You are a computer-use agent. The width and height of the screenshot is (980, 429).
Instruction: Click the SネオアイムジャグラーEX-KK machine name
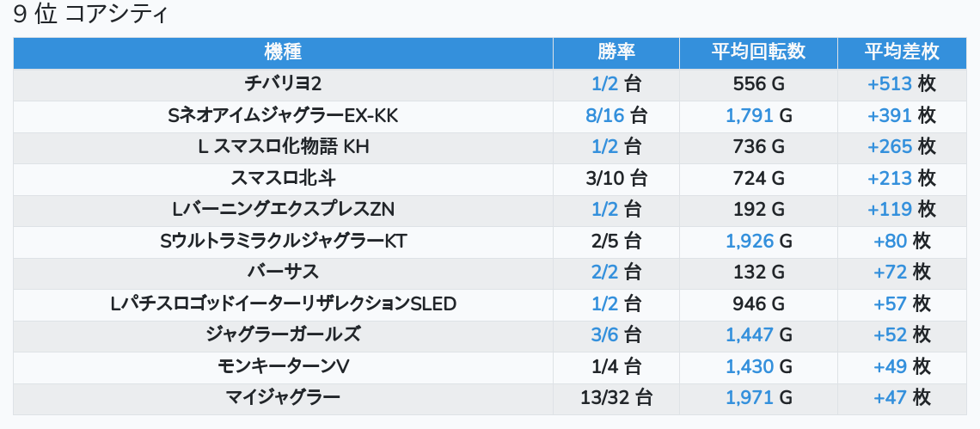pyautogui.click(x=283, y=116)
